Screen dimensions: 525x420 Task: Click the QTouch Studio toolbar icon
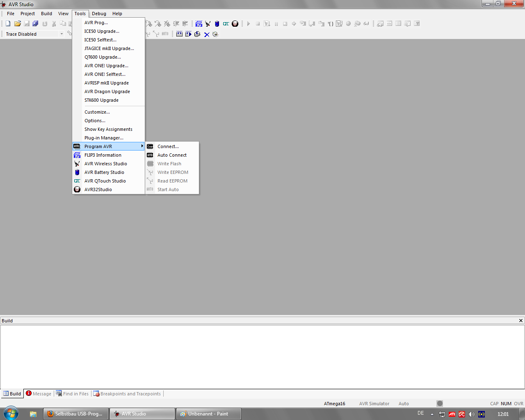tap(226, 24)
